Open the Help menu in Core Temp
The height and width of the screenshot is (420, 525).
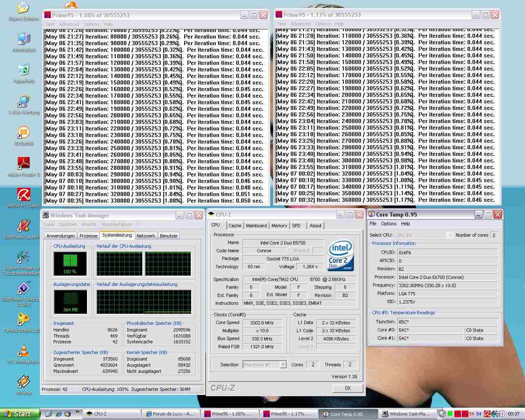[x=406, y=224]
